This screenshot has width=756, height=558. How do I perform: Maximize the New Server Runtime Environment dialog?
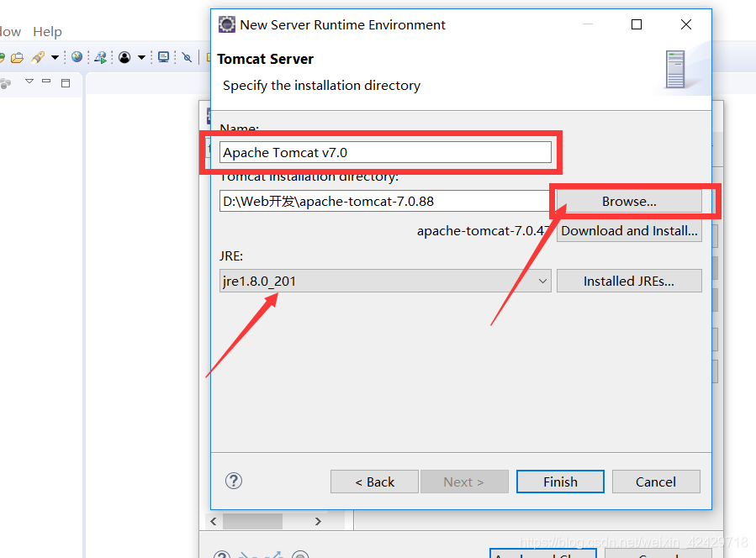(x=637, y=24)
